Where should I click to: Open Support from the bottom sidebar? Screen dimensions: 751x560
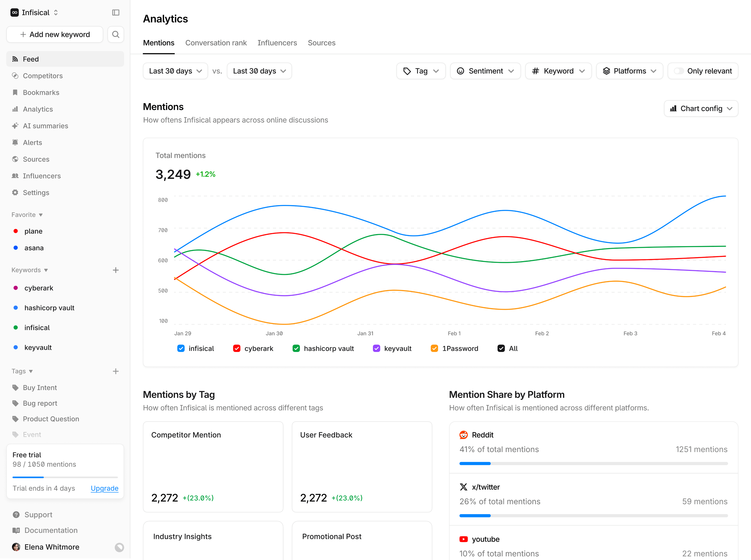(x=38, y=514)
